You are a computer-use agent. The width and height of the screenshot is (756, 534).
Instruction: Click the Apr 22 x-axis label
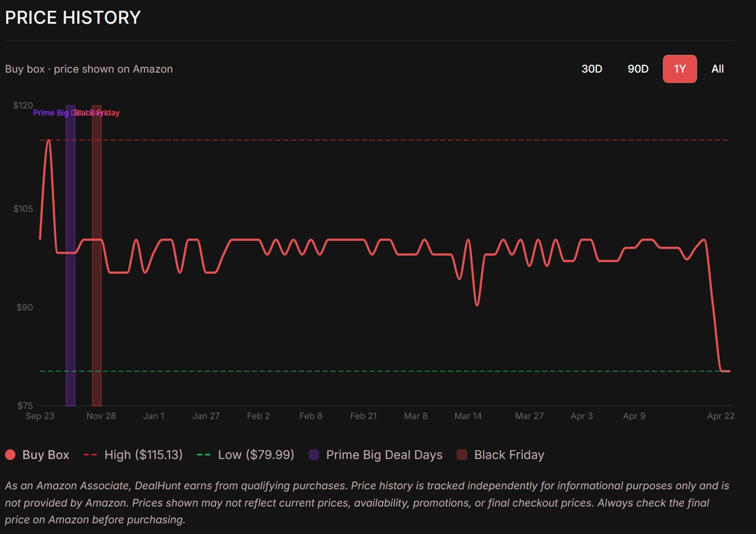point(721,416)
